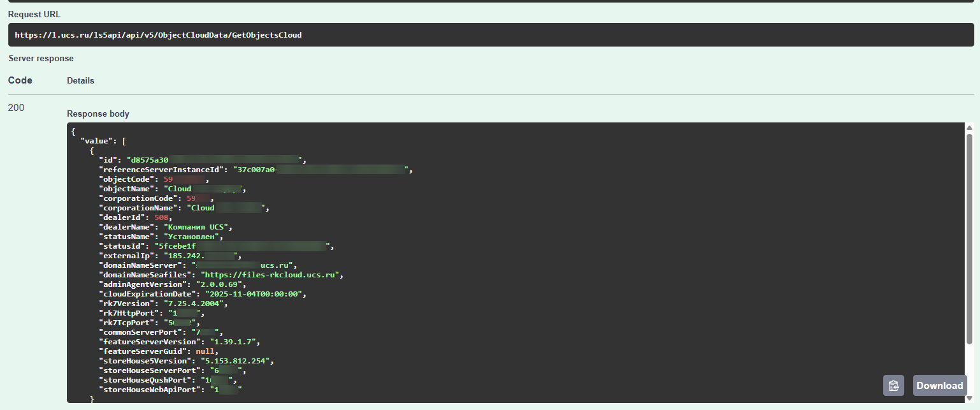Click the Code column header
Viewport: 980px width, 410px height.
20,80
